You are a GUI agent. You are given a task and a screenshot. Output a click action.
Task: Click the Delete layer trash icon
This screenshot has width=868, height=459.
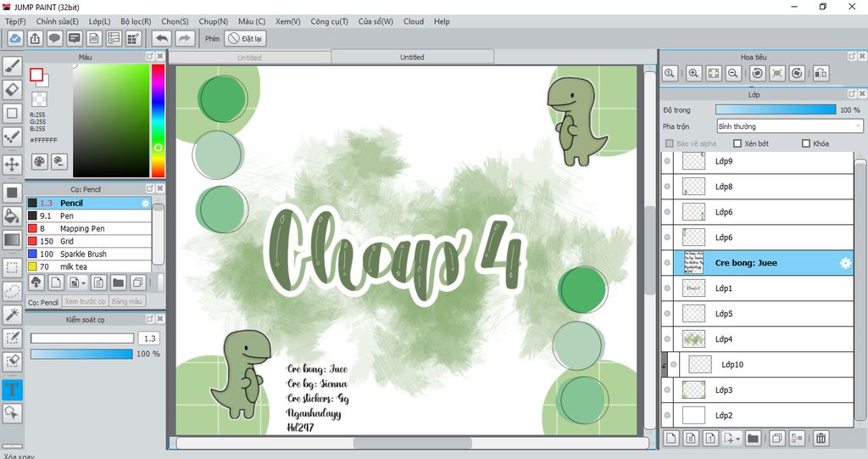[821, 439]
